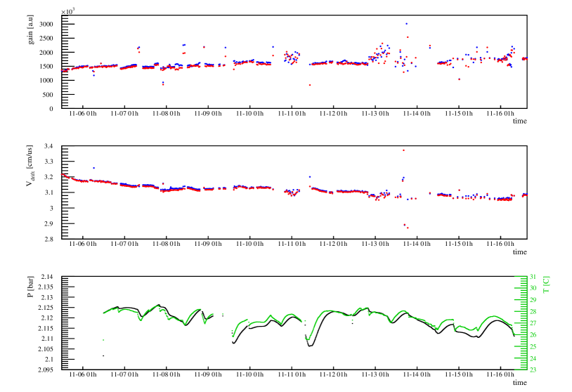Click the highest blue gain outlier near 3000
The image size is (572, 392).
coord(406,24)
